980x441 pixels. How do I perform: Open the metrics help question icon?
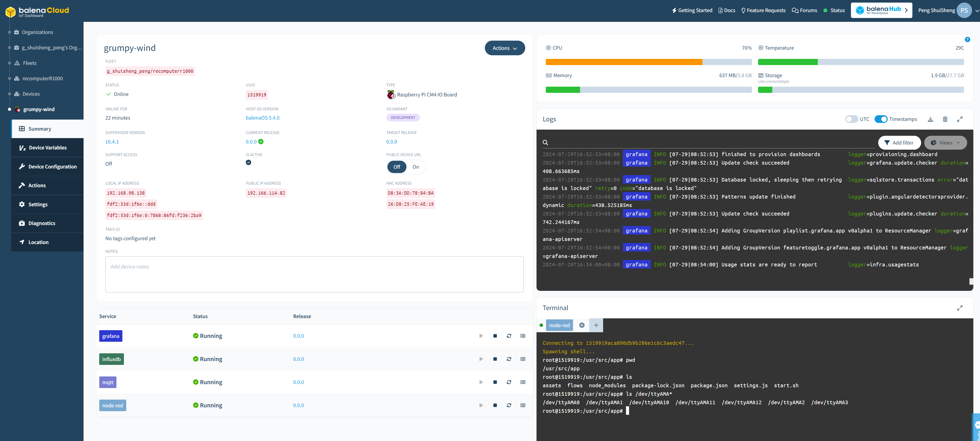(x=967, y=40)
